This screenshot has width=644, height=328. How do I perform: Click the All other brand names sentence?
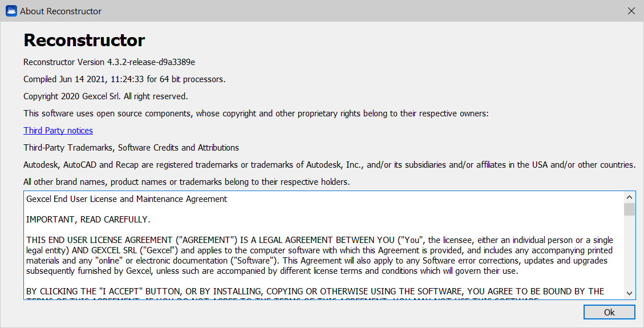[x=187, y=182]
